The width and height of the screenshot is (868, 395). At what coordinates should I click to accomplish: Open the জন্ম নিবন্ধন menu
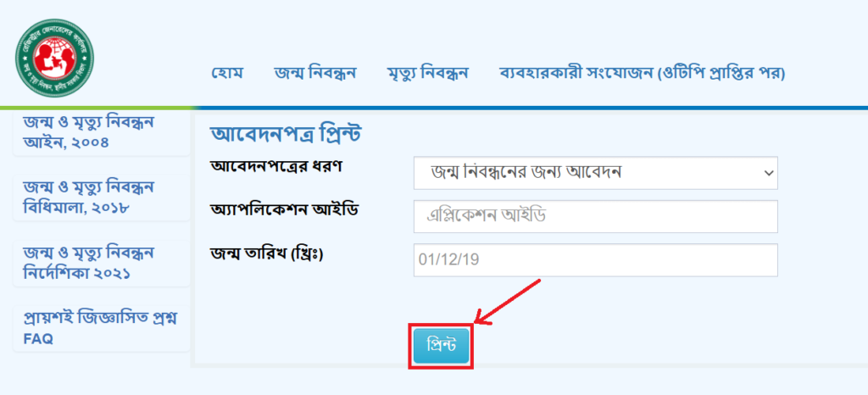click(315, 74)
